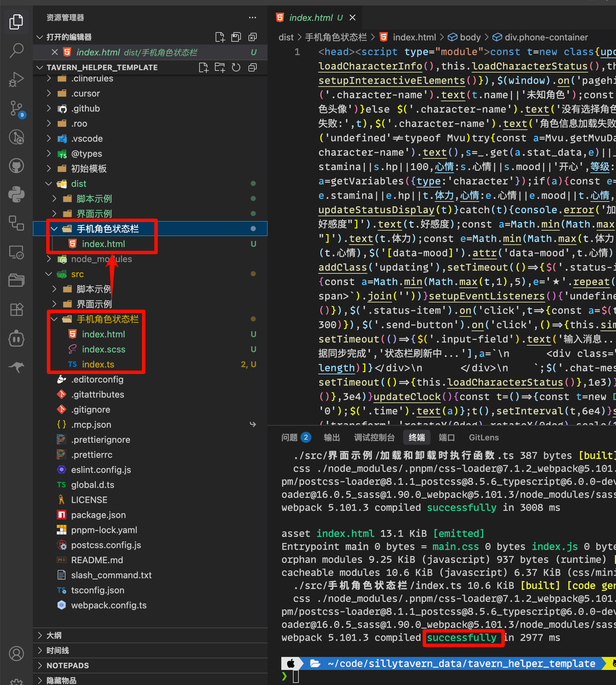Click Close All Editors icon
The width and height of the screenshot is (616, 685).
coord(253,37)
